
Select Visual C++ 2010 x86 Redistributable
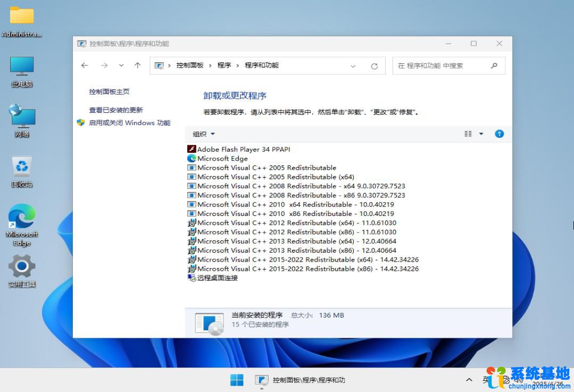click(x=296, y=213)
